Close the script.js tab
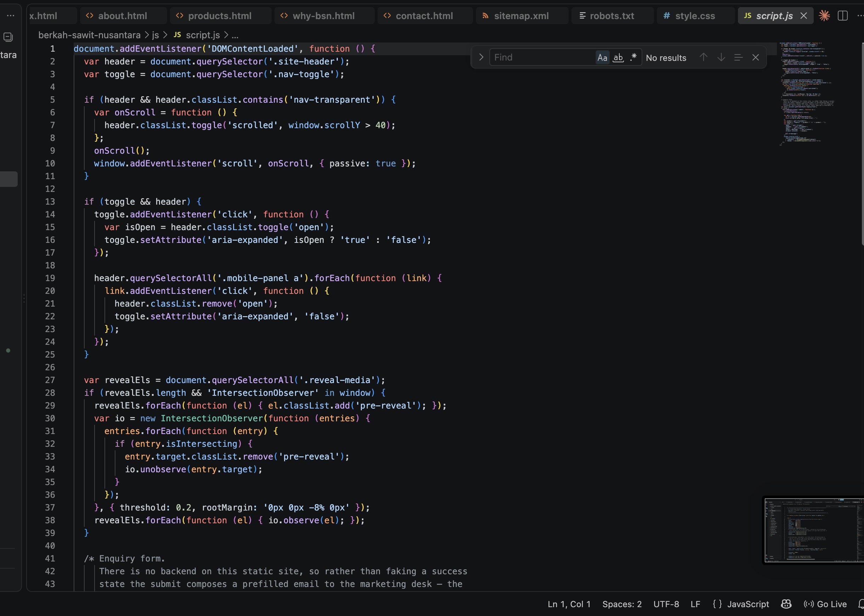Screen dimensions: 864x616 803,16
